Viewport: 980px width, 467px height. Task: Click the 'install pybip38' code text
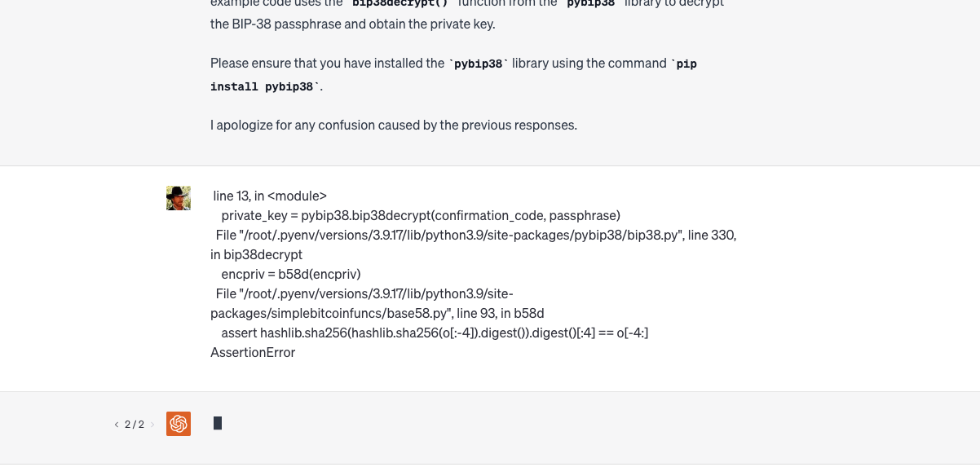click(264, 86)
